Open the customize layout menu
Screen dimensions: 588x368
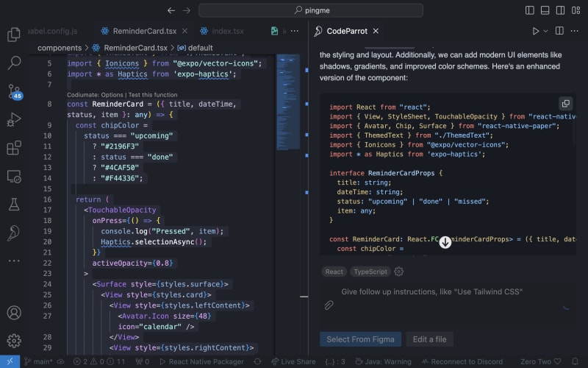[x=576, y=10]
